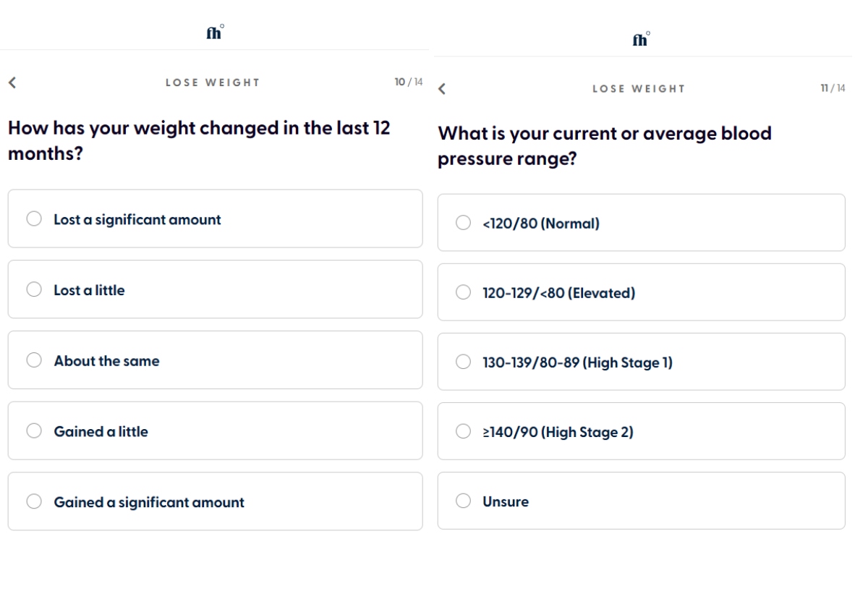Select 'Unsure' for blood pressure
Image resolution: width=868 pixels, height=615 pixels.
641,501
